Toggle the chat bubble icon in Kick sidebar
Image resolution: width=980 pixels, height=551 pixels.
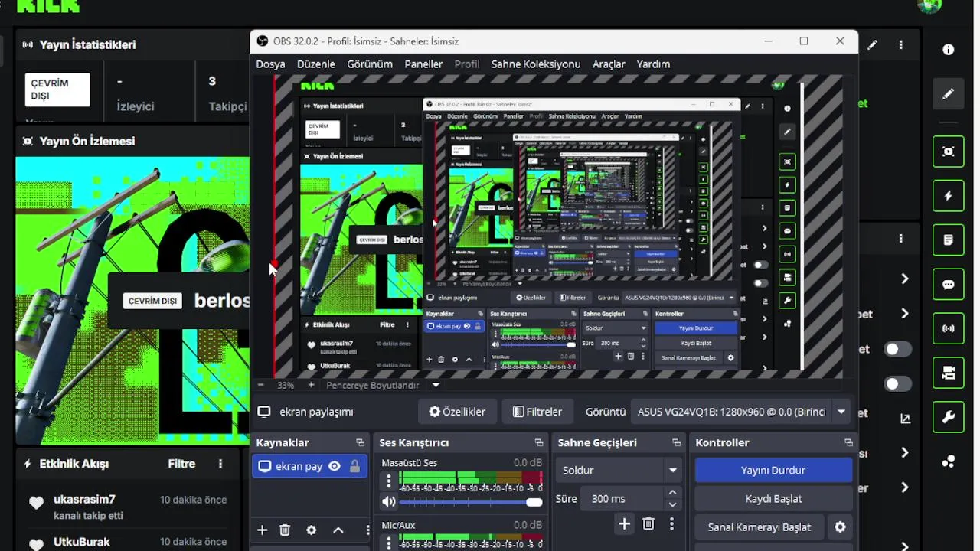[x=949, y=285]
